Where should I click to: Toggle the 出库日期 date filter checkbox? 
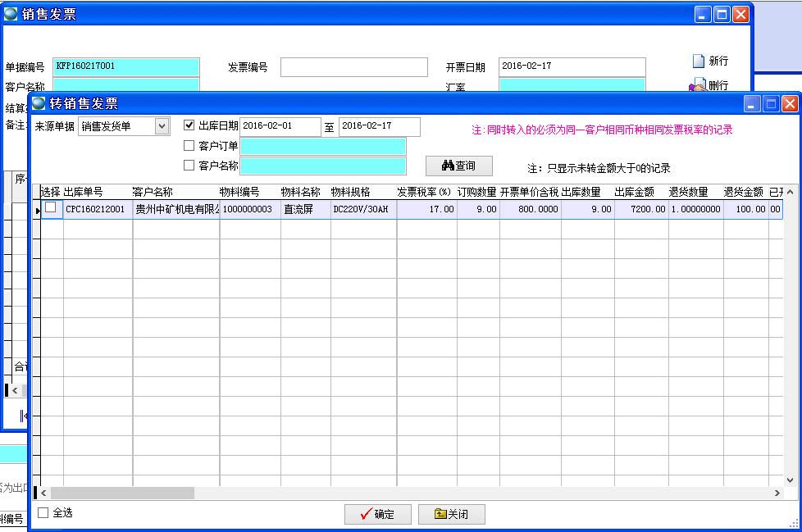[189, 125]
